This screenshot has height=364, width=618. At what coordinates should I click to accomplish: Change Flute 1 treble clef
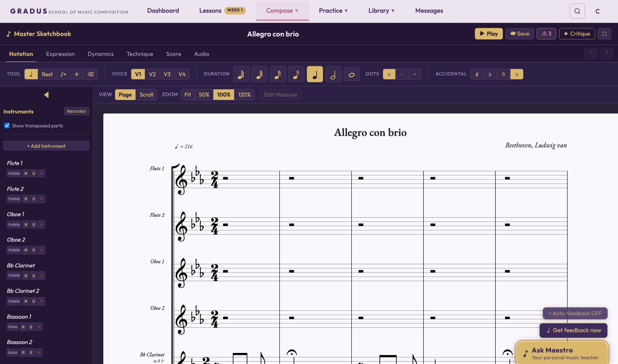pos(14,173)
